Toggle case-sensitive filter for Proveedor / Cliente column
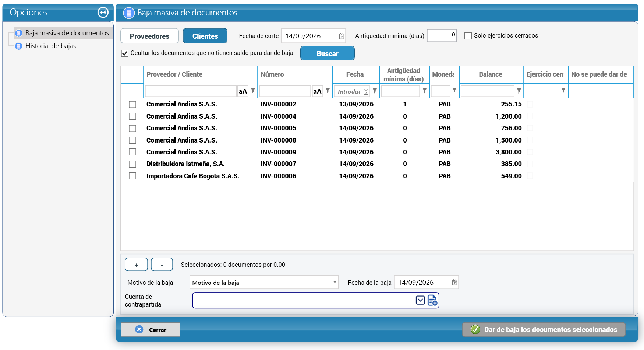 (x=243, y=91)
